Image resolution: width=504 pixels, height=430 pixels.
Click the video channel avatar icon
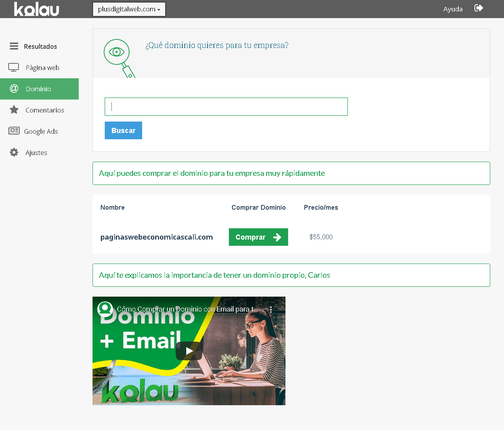click(105, 309)
